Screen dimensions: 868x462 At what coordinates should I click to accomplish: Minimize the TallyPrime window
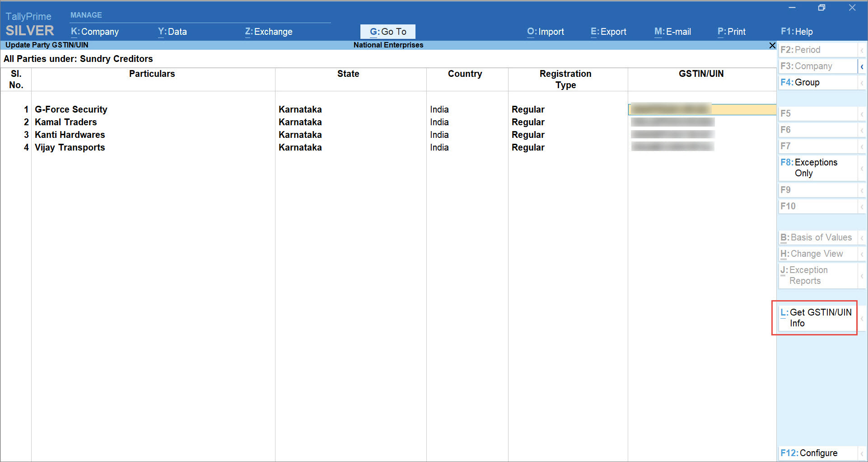click(792, 8)
